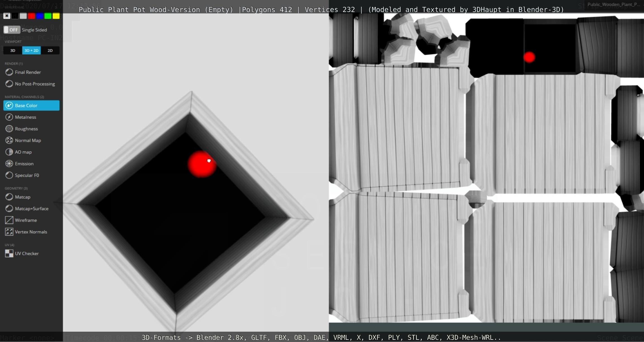Toggle the Single Sided switch
This screenshot has width=644, height=342.
(x=11, y=30)
